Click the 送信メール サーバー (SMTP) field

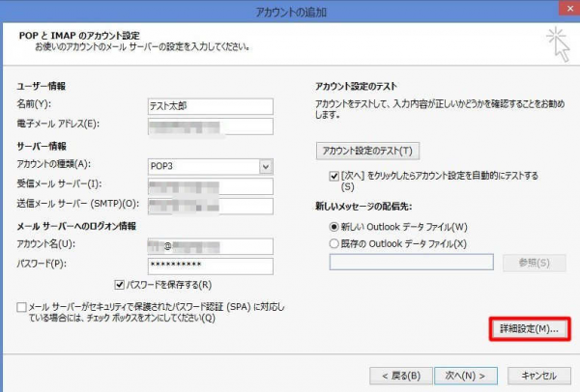210,205
